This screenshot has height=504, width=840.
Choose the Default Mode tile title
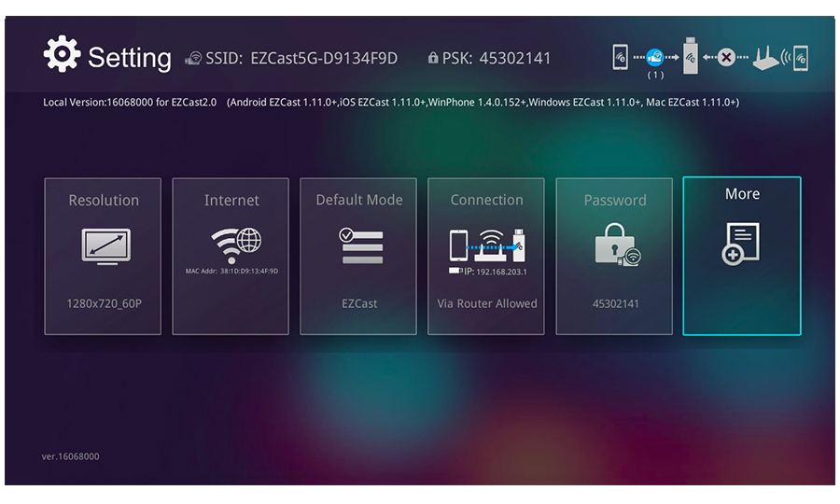click(359, 200)
